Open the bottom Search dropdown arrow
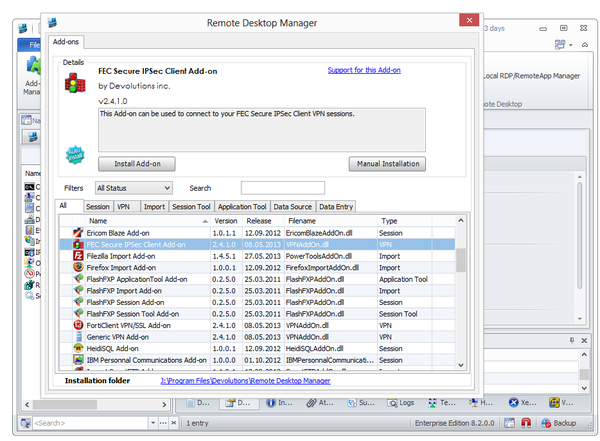 coord(153,423)
